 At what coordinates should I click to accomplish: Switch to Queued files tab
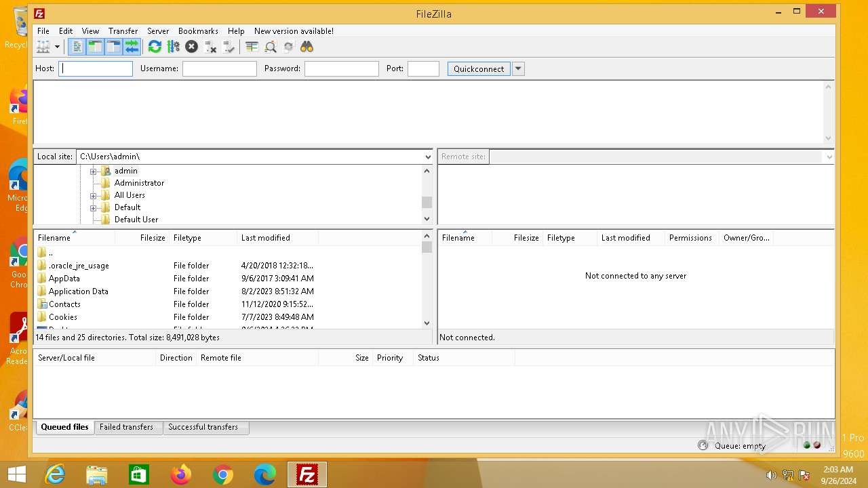[64, 427]
